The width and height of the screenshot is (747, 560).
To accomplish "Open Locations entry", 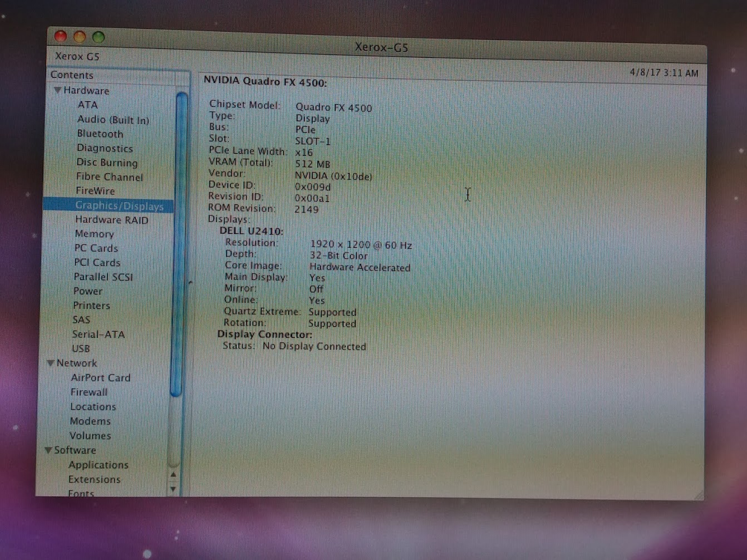I will [93, 406].
